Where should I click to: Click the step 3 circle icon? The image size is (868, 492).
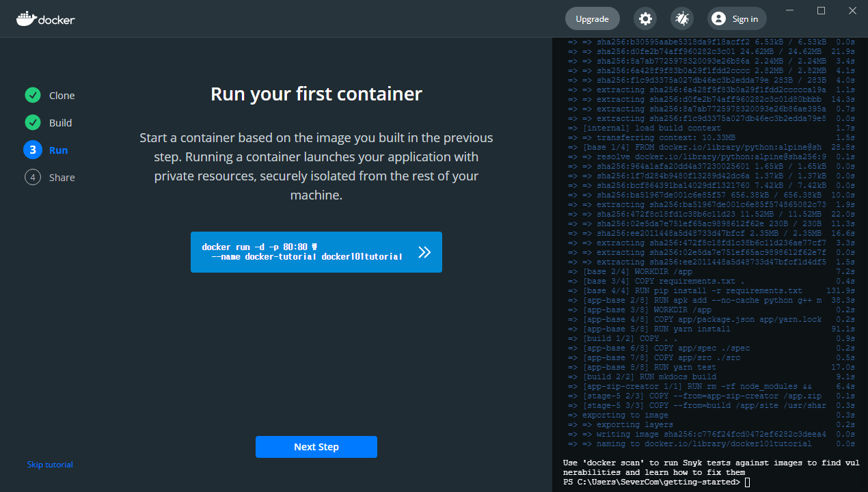(33, 150)
